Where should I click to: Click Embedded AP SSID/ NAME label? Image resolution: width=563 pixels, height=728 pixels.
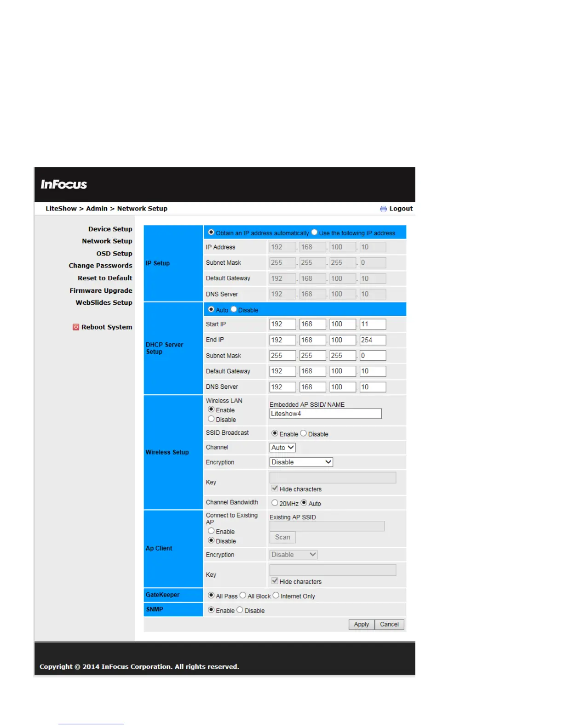(x=307, y=404)
